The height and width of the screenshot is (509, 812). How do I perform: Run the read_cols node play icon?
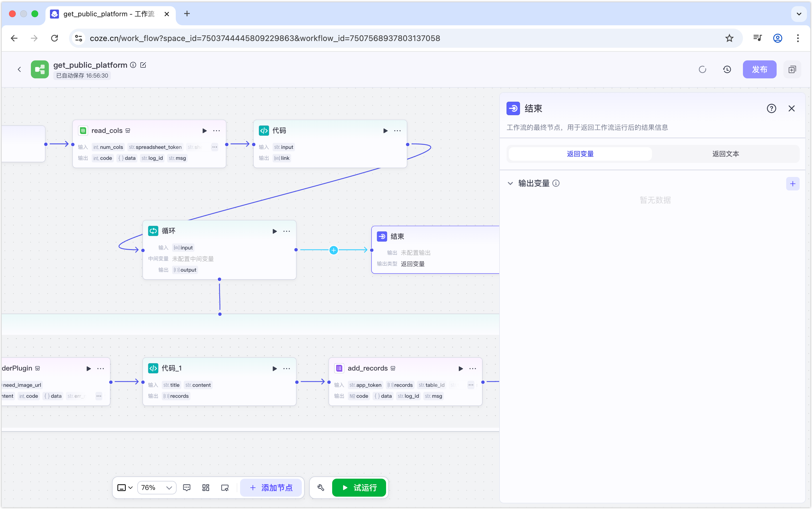(204, 131)
